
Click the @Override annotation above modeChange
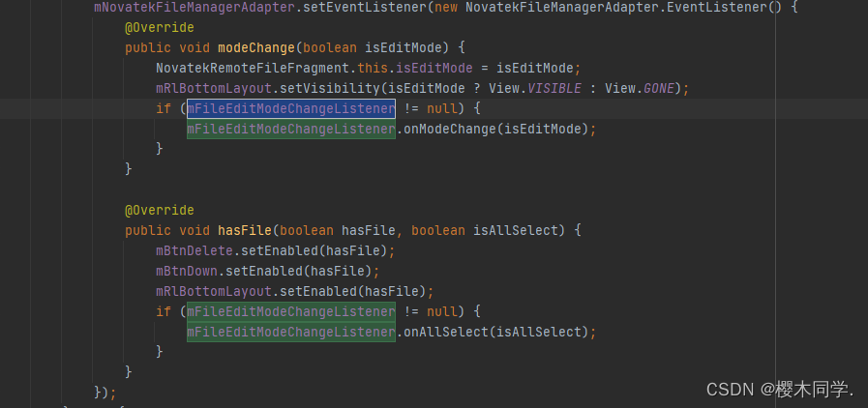click(x=160, y=28)
